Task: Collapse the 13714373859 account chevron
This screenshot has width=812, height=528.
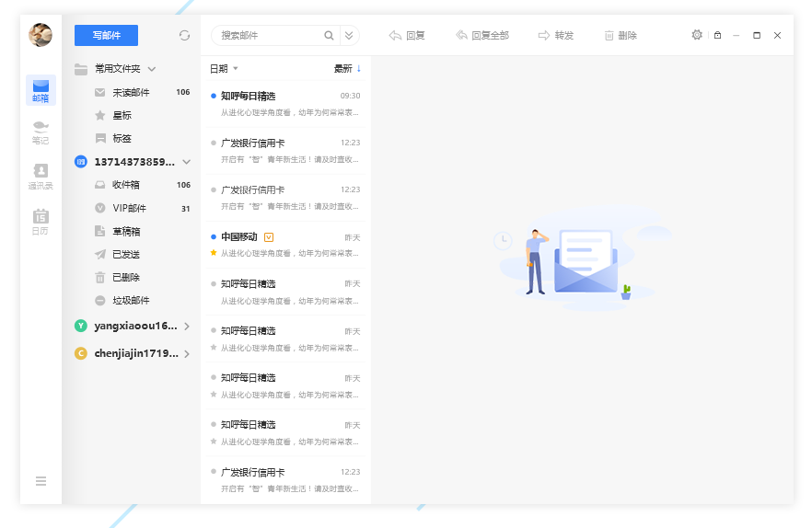Action: coord(186,162)
